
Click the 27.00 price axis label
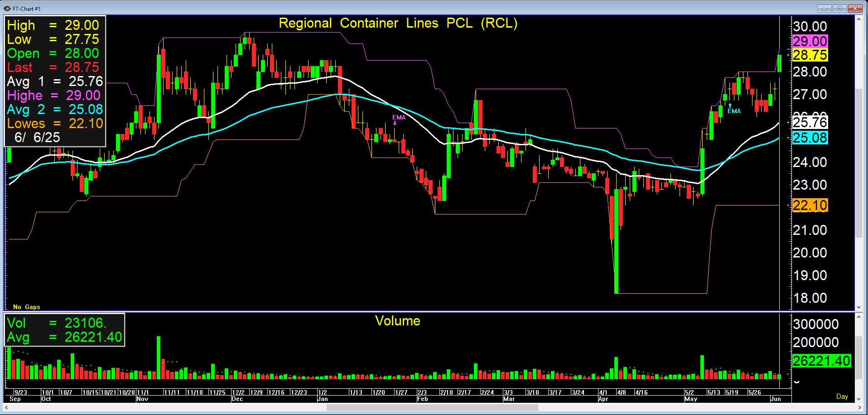[x=810, y=95]
